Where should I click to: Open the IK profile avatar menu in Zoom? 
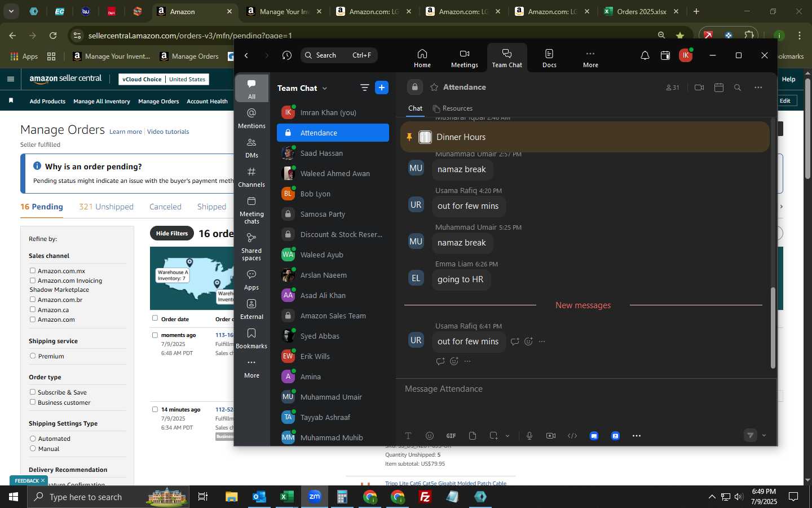tap(686, 55)
